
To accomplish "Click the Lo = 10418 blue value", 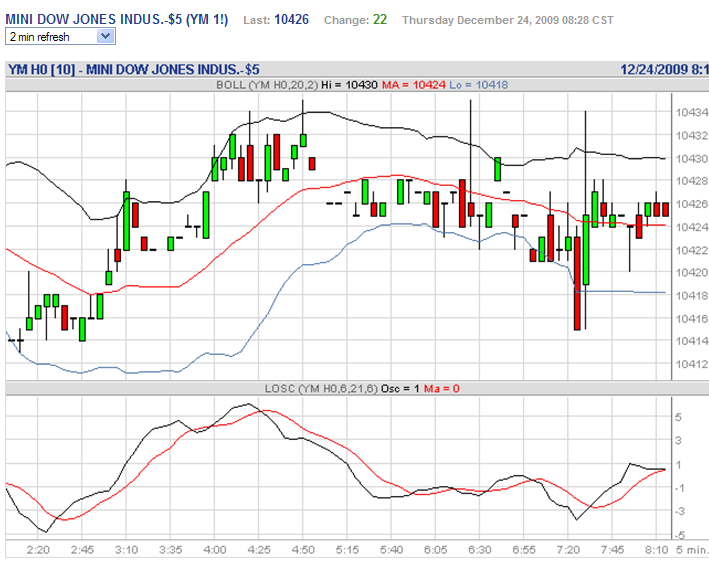I will tap(479, 85).
